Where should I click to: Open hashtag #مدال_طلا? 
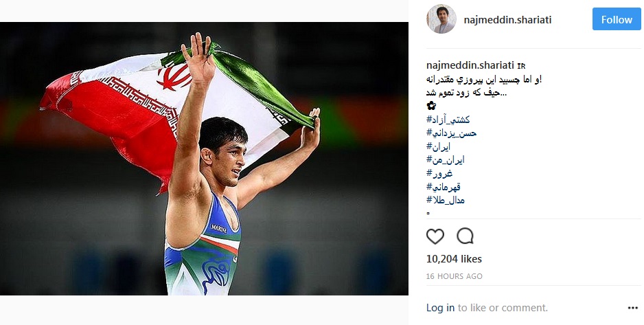coord(445,200)
